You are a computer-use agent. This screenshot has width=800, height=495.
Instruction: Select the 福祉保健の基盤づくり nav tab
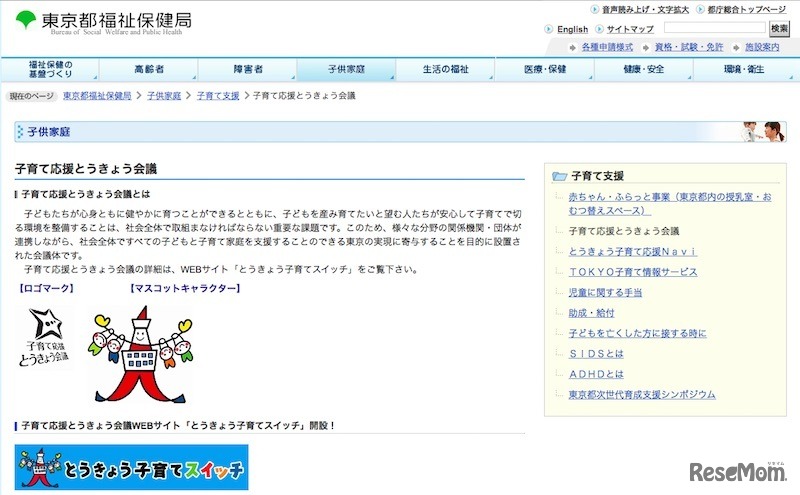pos(50,69)
